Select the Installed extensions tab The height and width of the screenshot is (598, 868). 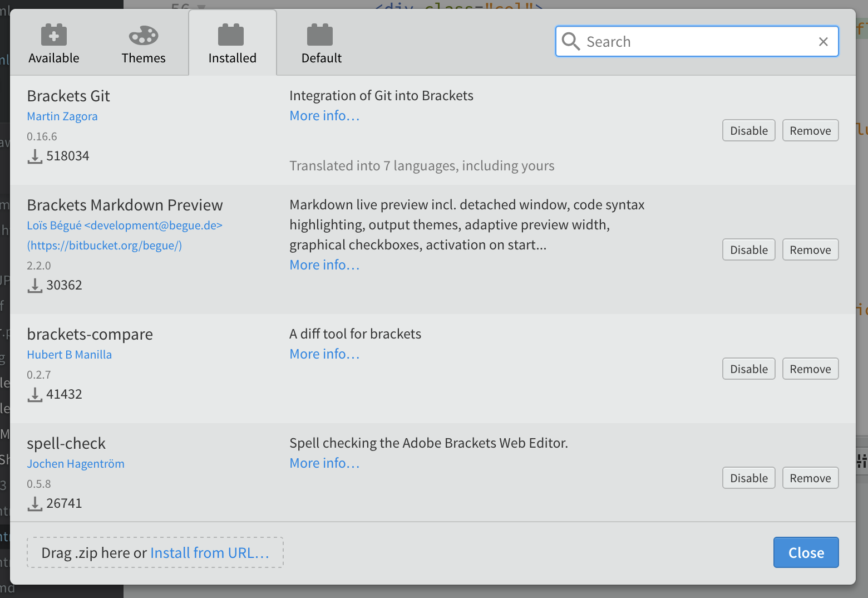click(x=232, y=44)
